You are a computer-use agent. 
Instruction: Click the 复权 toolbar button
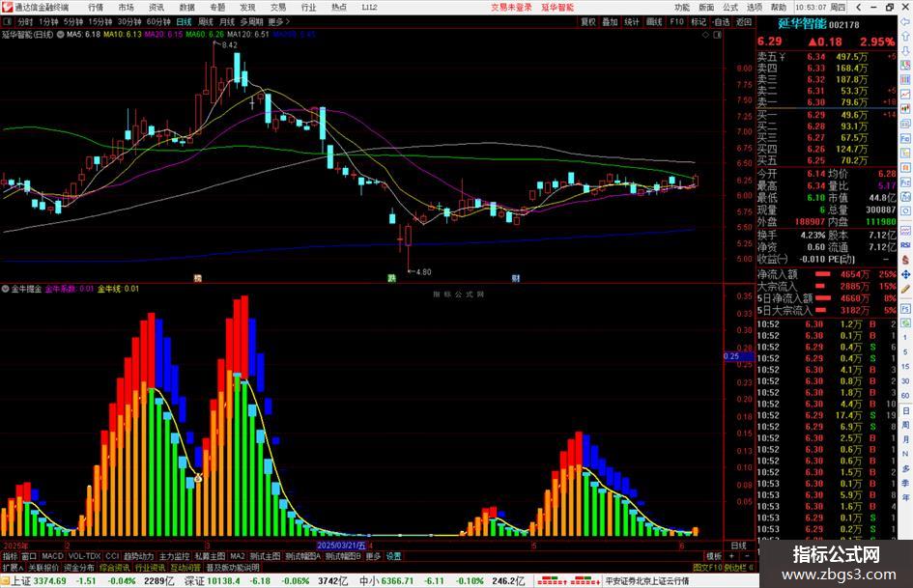(x=588, y=22)
